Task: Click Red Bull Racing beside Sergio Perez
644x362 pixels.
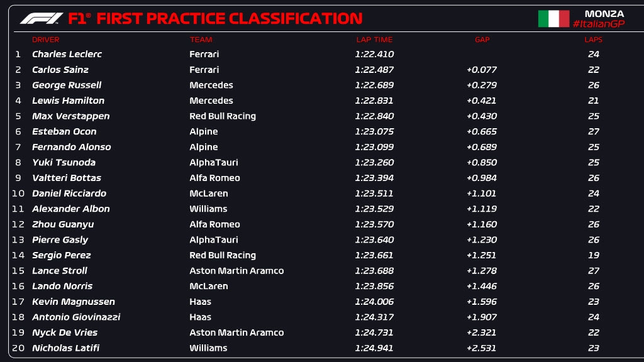Action: coord(222,255)
